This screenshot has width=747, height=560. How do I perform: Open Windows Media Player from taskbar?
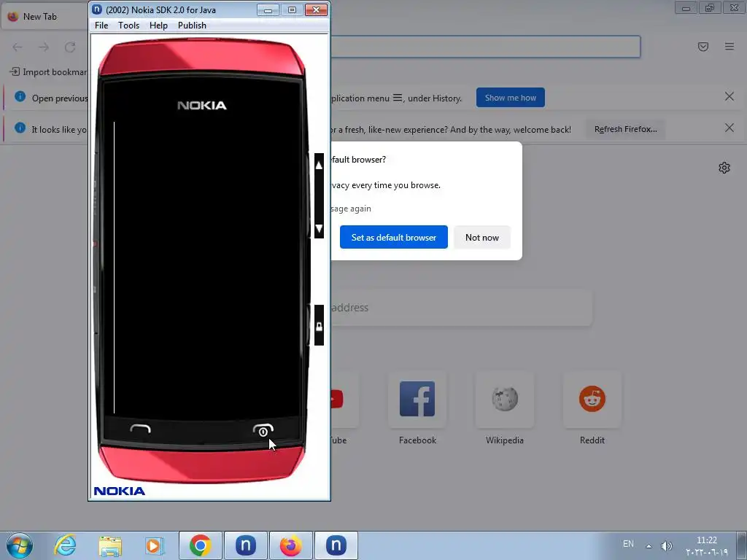click(155, 545)
